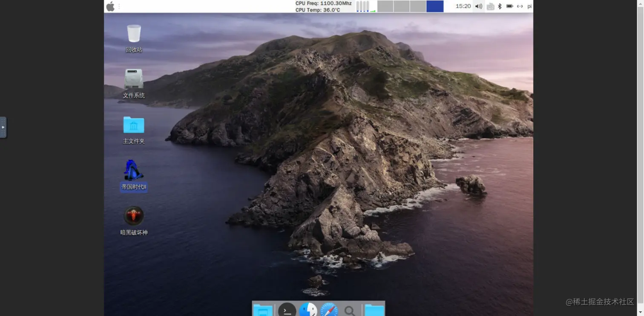The height and width of the screenshot is (316, 644).
Task: Open the rightmost folder icon in dock
Action: [374, 310]
